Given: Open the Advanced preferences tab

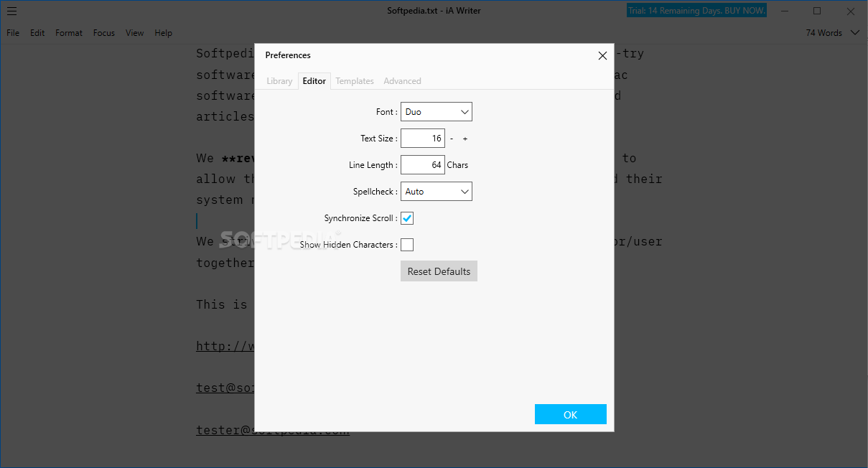Looking at the screenshot, I should [x=402, y=81].
